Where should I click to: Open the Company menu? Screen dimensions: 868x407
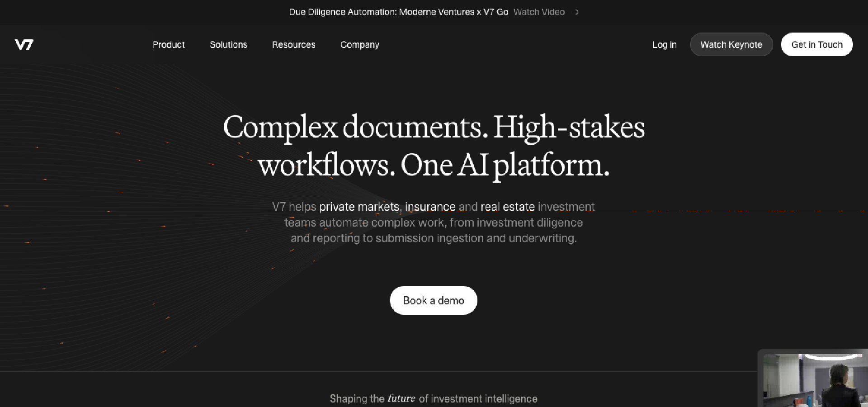pyautogui.click(x=360, y=45)
